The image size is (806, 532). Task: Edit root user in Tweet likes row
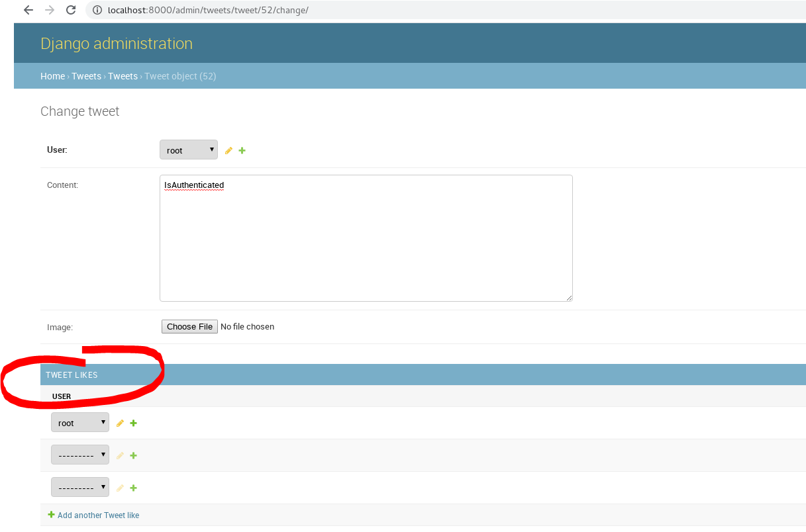coord(120,423)
